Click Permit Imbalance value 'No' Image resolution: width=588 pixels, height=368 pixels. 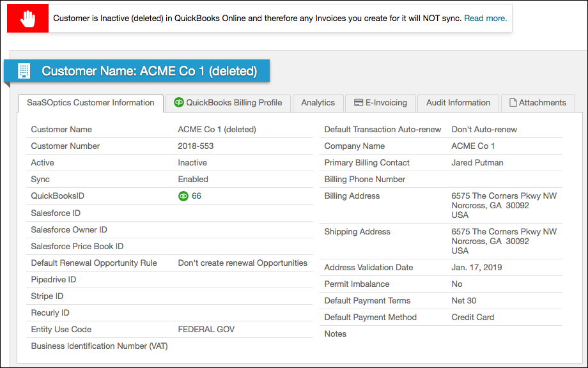point(457,284)
